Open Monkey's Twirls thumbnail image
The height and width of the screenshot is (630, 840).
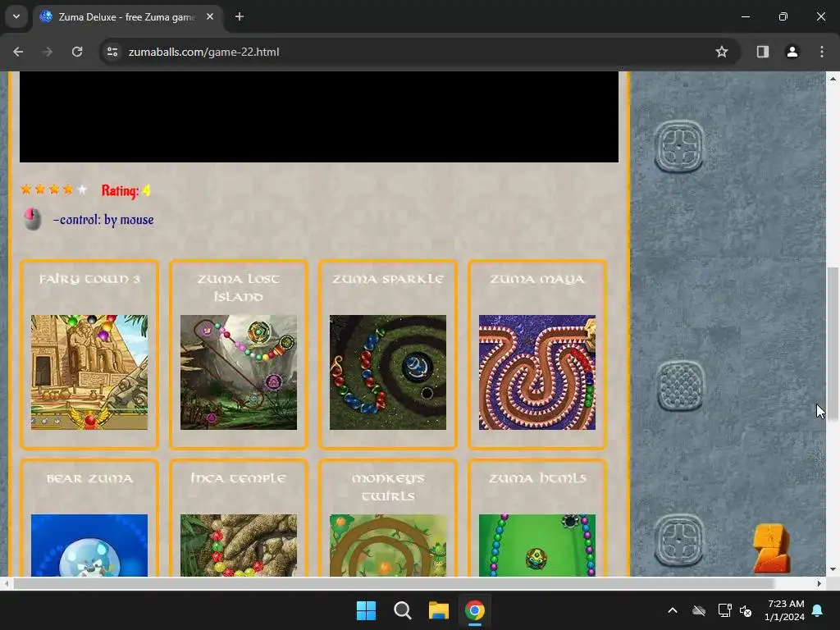pos(388,546)
